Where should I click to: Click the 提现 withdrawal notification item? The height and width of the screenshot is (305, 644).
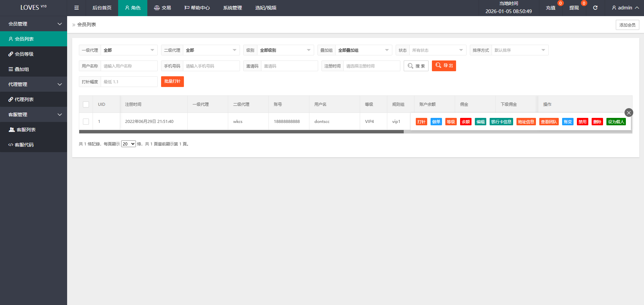(574, 8)
